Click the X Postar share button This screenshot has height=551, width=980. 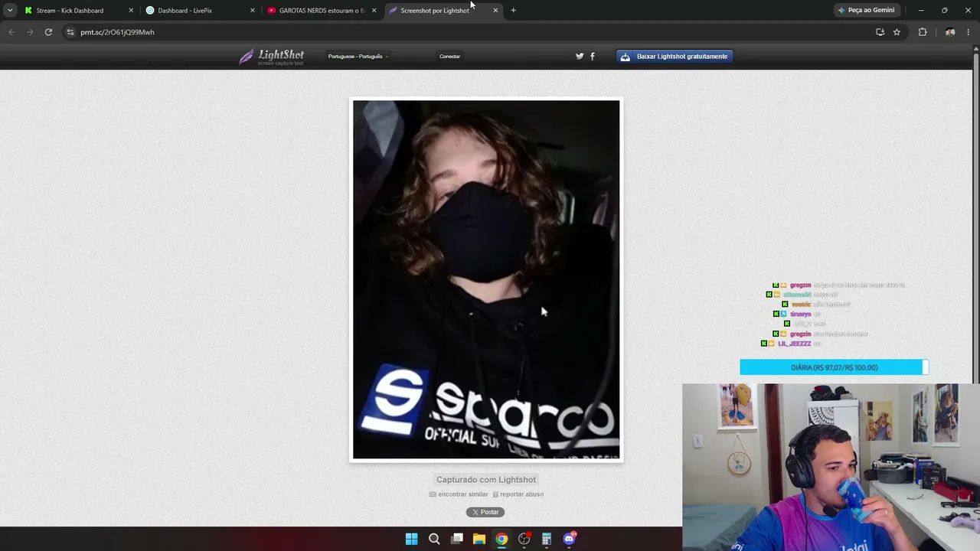(x=485, y=512)
